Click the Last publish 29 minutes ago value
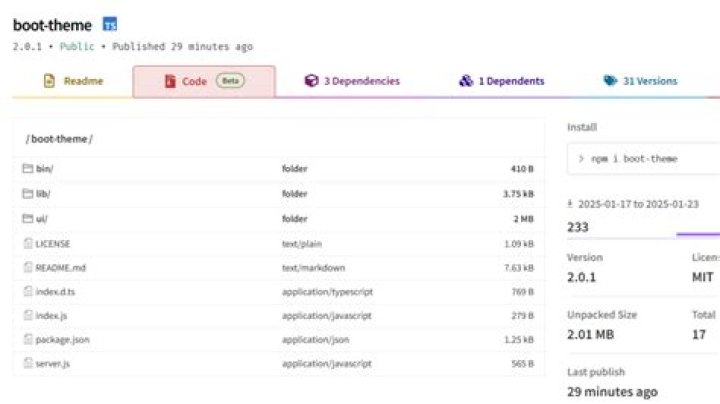This screenshot has width=720, height=404. (613, 392)
